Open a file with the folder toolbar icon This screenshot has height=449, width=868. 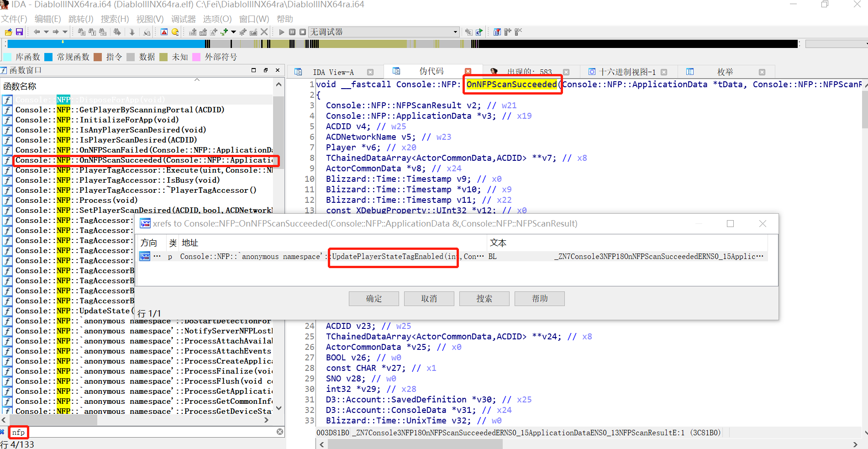[x=8, y=32]
